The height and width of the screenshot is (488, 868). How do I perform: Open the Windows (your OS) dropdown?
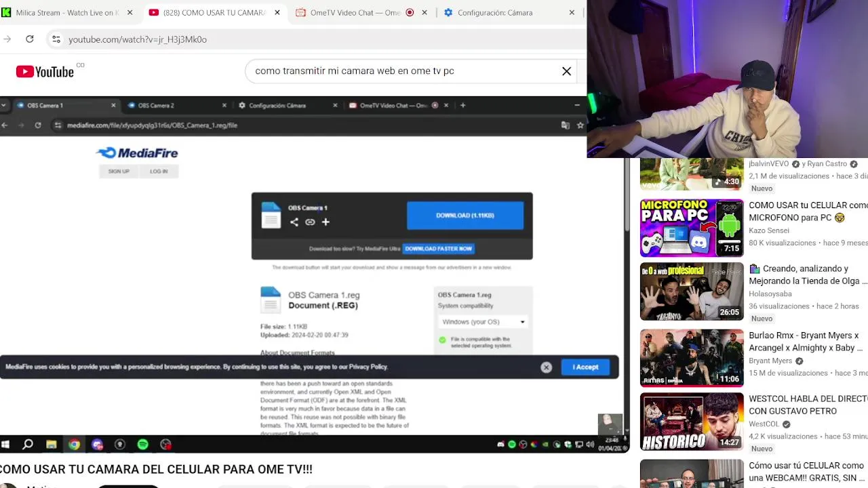pos(483,322)
